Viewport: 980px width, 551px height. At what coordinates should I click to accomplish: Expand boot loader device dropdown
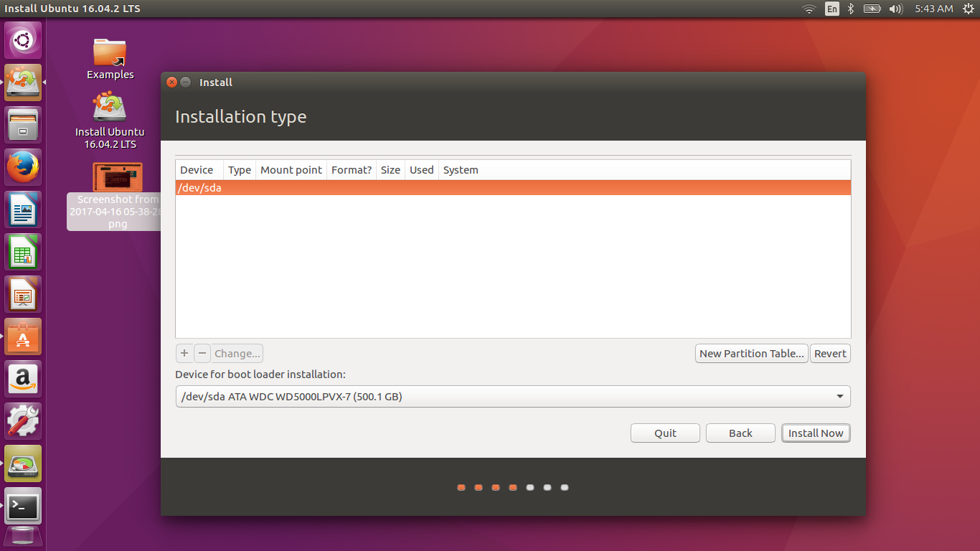point(513,396)
